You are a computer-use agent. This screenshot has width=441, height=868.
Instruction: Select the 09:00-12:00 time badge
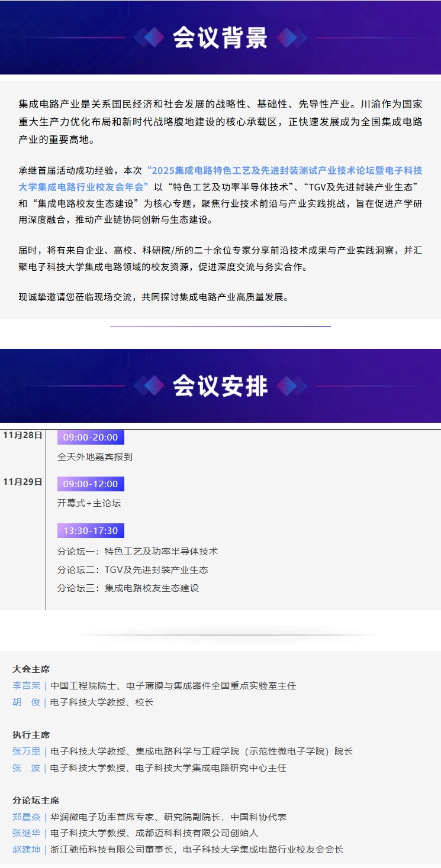click(91, 484)
